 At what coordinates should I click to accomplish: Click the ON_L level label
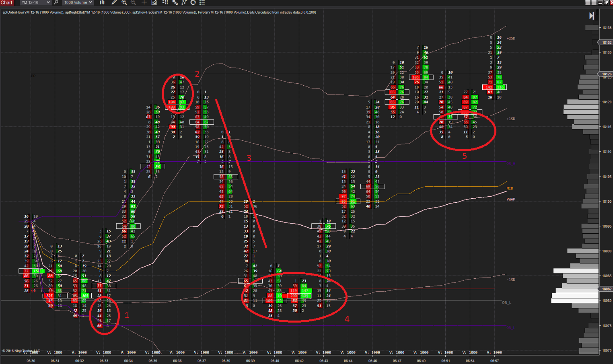[x=506, y=302]
